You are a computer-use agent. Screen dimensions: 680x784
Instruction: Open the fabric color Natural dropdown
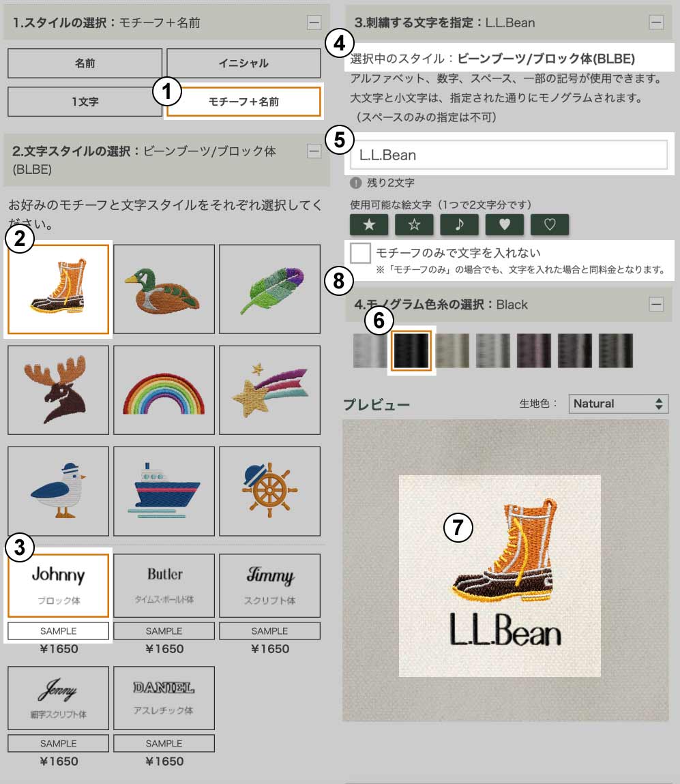point(619,404)
